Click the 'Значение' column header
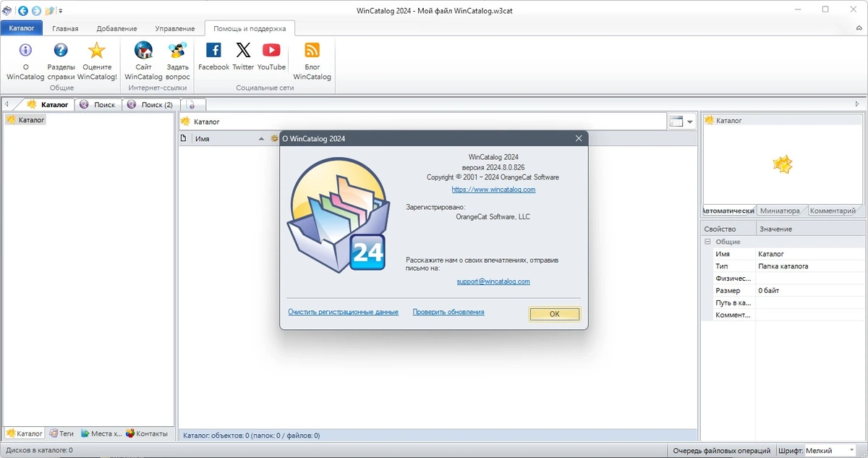The height and width of the screenshot is (458, 868). tap(811, 229)
